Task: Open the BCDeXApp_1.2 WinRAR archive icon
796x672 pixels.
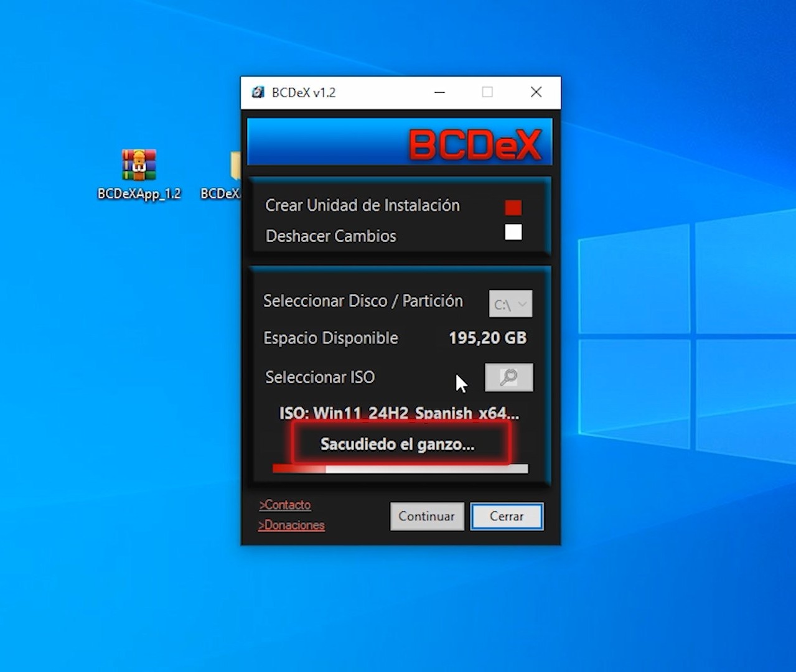Action: pyautogui.click(x=139, y=166)
